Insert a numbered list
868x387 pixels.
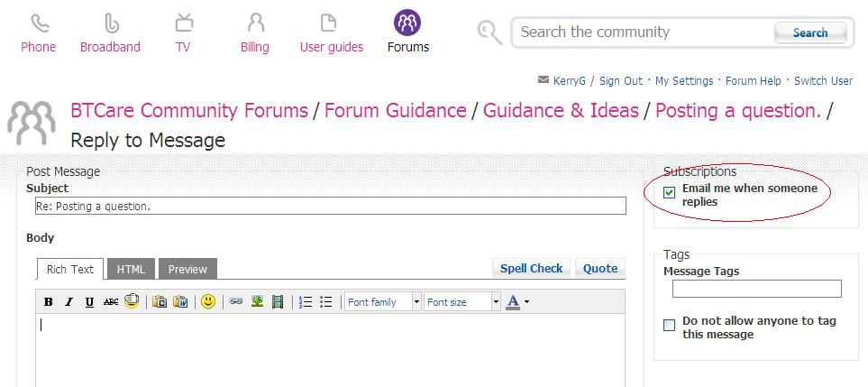(306, 301)
